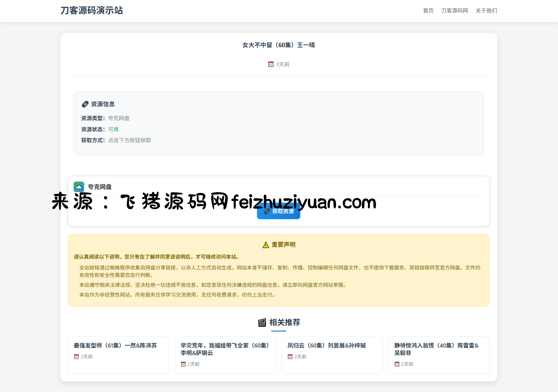Click the green Quark cloud drive icon

point(79,187)
